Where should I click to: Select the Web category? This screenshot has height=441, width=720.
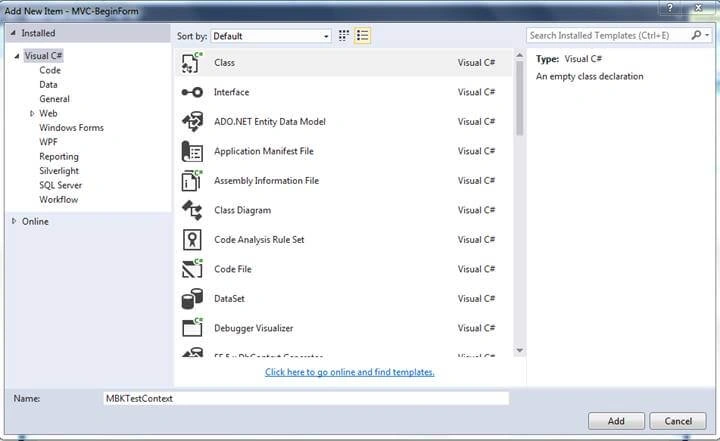pyautogui.click(x=48, y=113)
